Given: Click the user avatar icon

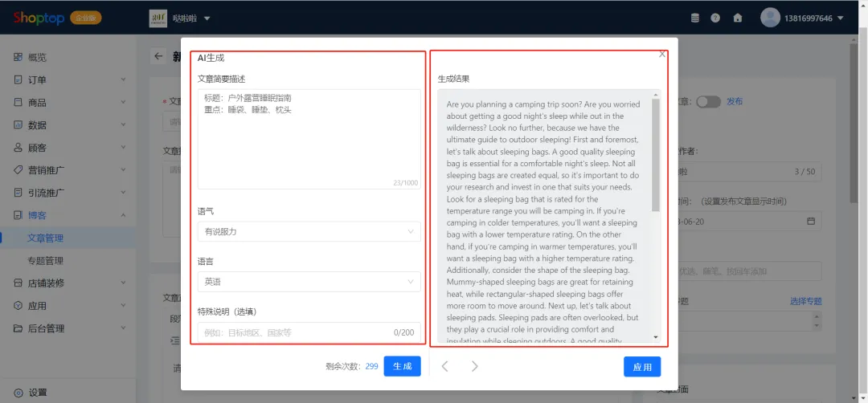Looking at the screenshot, I should tap(770, 18).
